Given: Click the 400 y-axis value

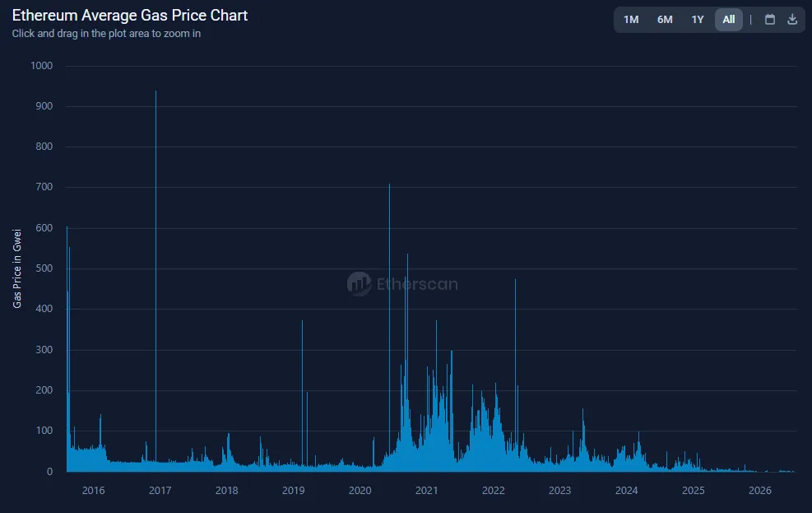Looking at the screenshot, I should [x=44, y=309].
